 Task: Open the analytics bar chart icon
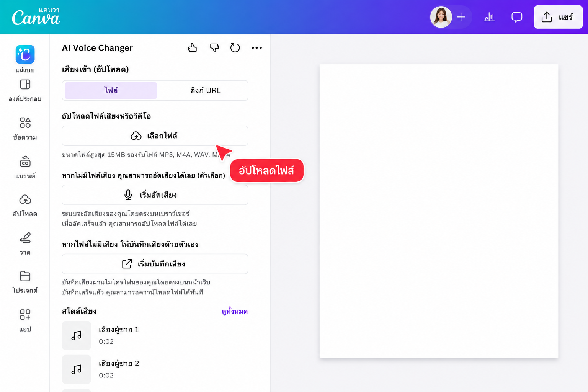pos(489,17)
